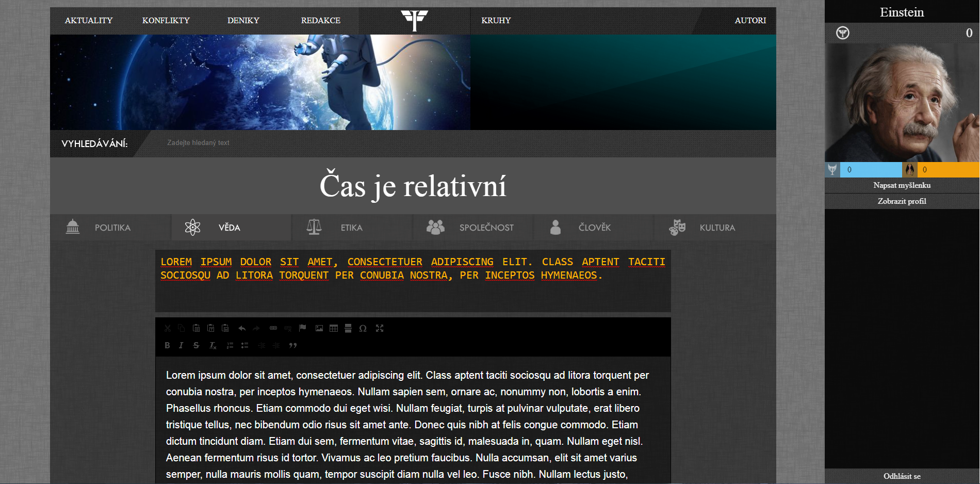Switch to the KULTURA category
This screenshot has height=484, width=980.
716,228
